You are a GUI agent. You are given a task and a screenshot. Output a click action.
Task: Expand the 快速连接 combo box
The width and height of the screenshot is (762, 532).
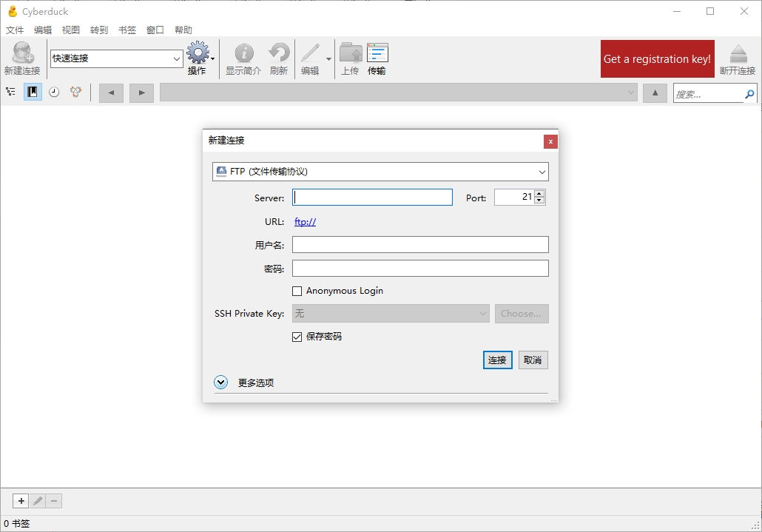coord(117,58)
